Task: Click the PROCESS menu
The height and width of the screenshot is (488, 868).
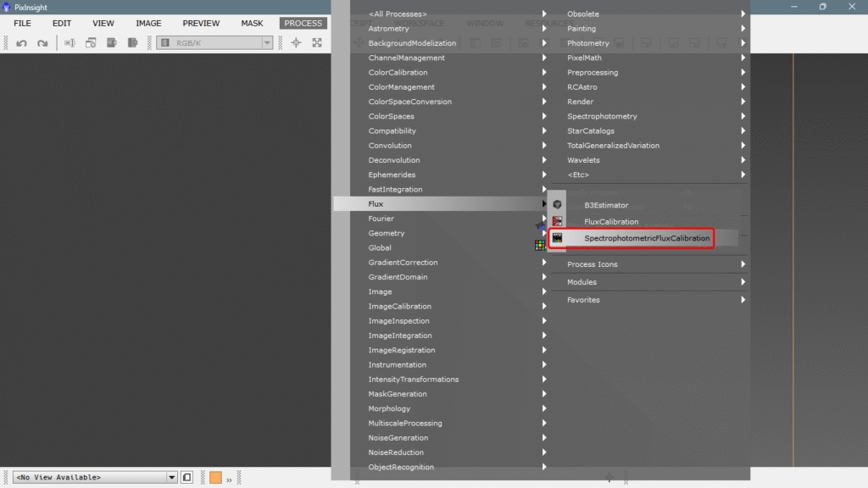Action: tap(303, 23)
